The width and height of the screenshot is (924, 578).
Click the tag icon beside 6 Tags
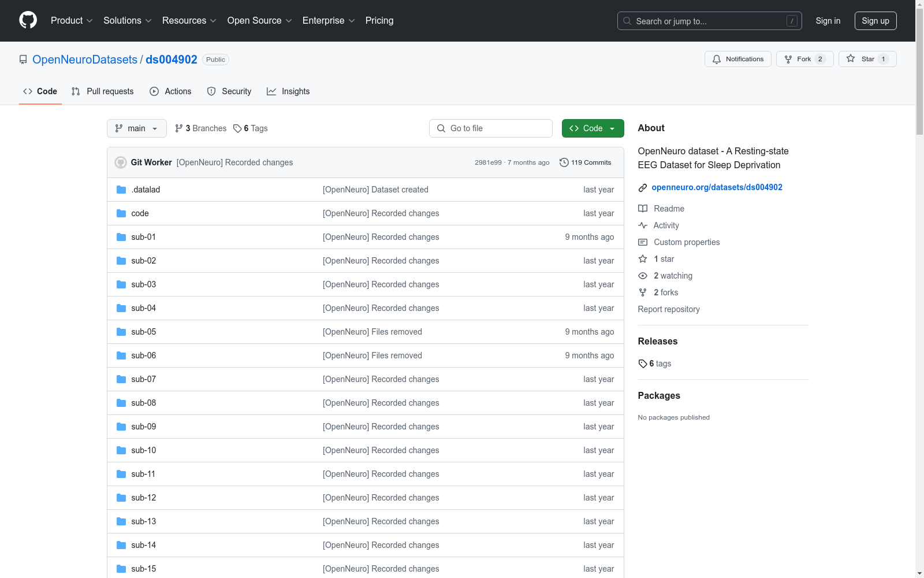237,128
